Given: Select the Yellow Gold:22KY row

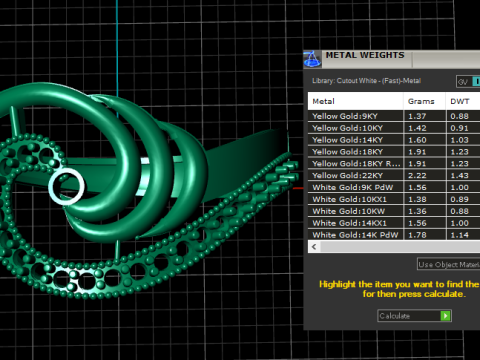Looking at the screenshot, I should click(x=394, y=176).
